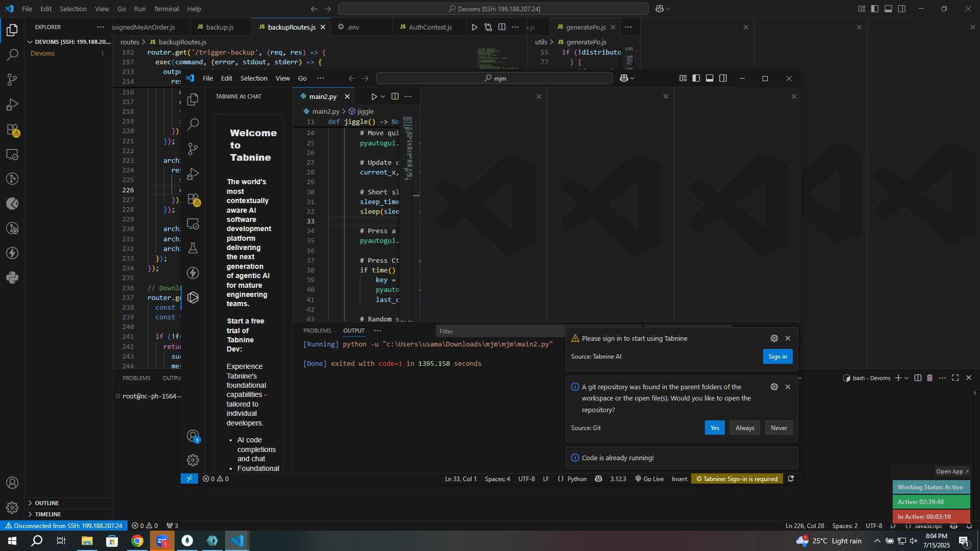Click the output Filter input field

coord(500,331)
